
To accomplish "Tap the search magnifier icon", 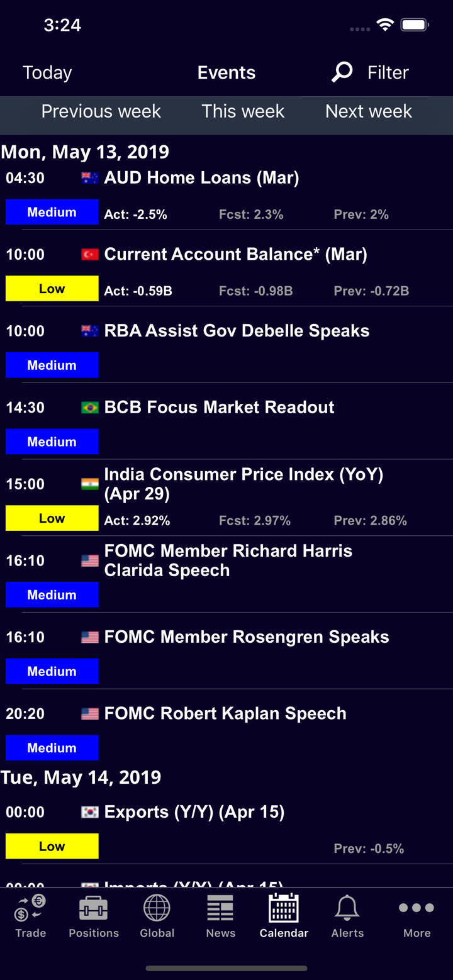I will click(342, 72).
